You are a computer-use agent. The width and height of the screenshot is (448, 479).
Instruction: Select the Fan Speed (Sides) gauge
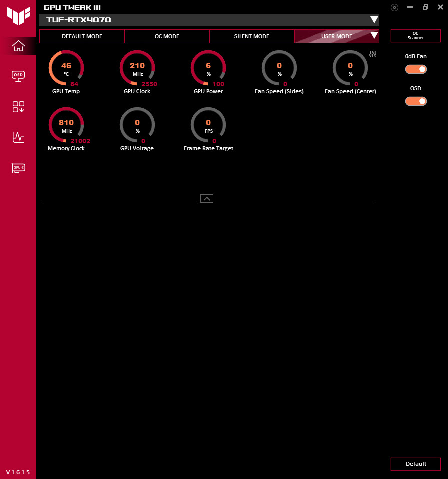(279, 68)
